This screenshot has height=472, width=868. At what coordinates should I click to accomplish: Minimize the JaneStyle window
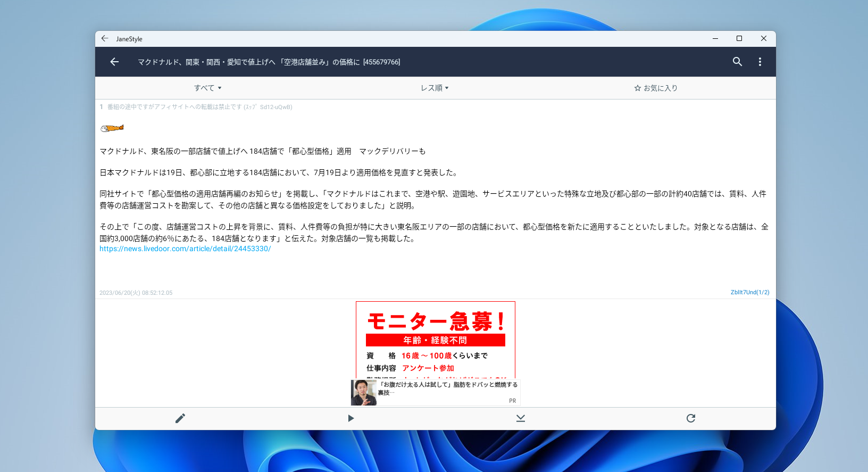[x=715, y=38]
